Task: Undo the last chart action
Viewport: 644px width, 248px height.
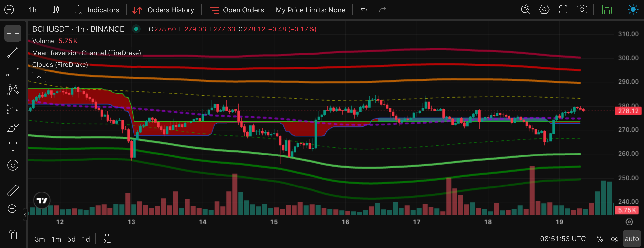Action: (364, 10)
